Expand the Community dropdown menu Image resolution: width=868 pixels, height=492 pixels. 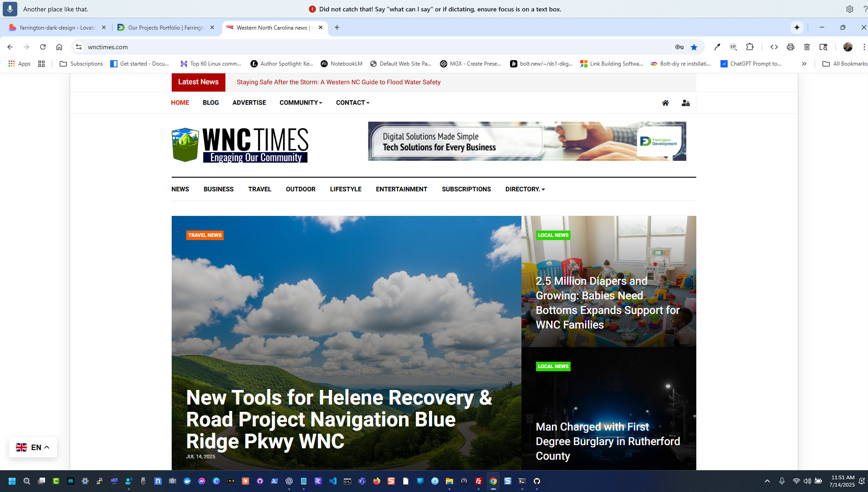point(301,102)
